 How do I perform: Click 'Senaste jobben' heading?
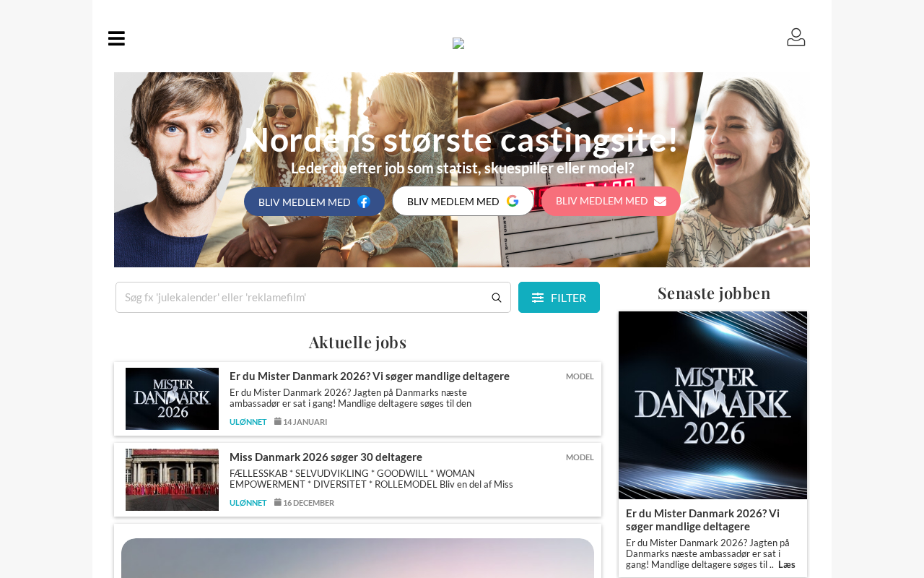pyautogui.click(x=714, y=293)
